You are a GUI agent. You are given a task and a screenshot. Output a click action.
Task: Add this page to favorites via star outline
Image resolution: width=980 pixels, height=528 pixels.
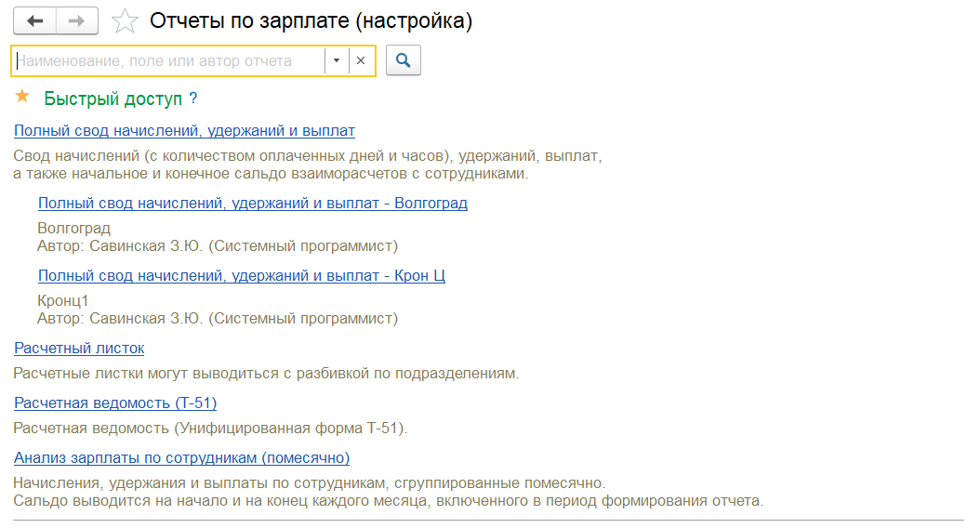coord(125,21)
